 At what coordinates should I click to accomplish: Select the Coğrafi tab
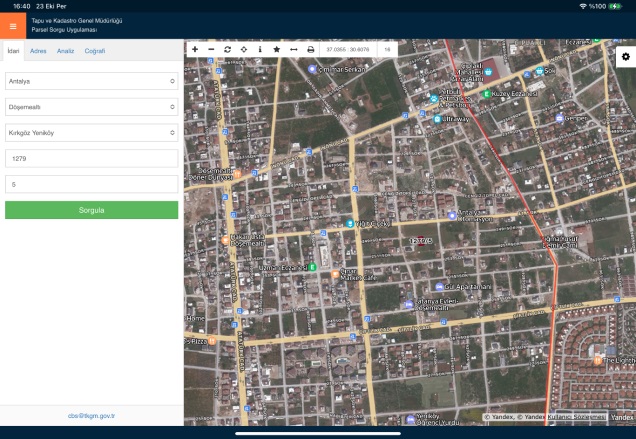coord(95,50)
